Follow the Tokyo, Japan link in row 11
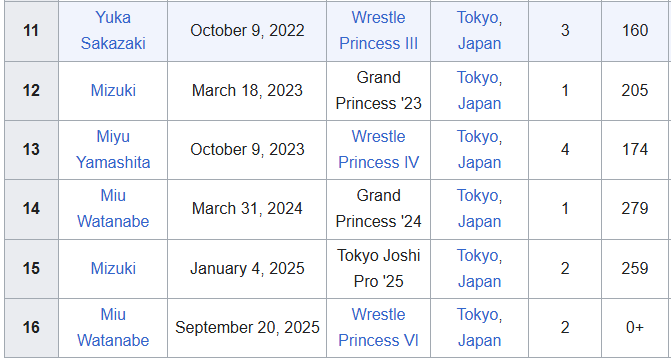This screenshot has height=360, width=671. click(x=479, y=30)
